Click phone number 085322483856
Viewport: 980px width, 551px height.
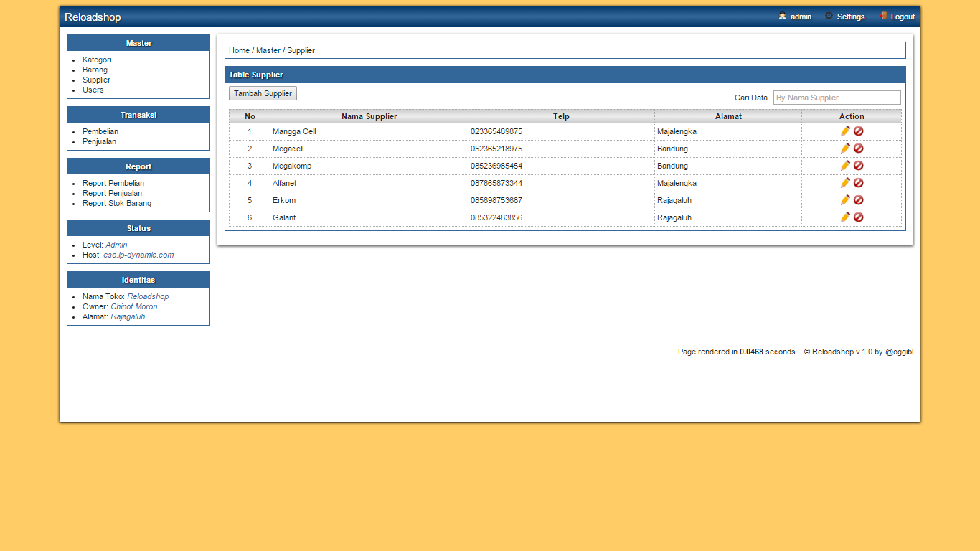(x=496, y=217)
